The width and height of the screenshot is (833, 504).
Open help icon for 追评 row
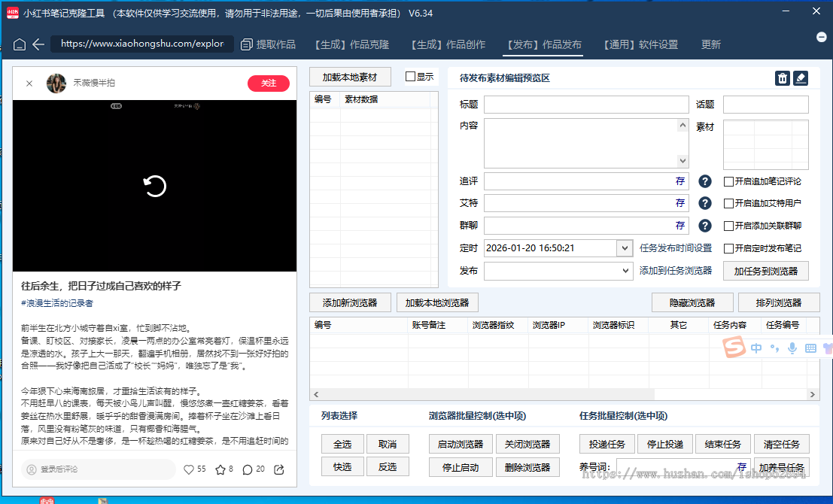[x=705, y=181]
